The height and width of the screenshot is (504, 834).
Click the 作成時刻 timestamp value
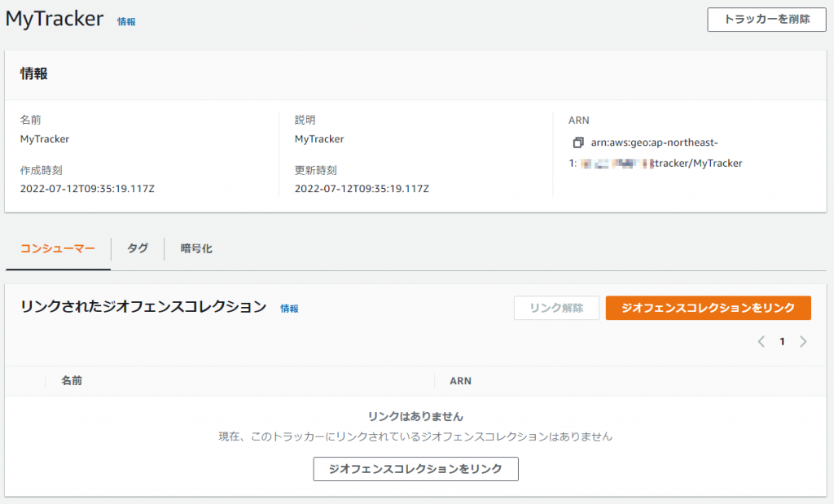(x=87, y=189)
